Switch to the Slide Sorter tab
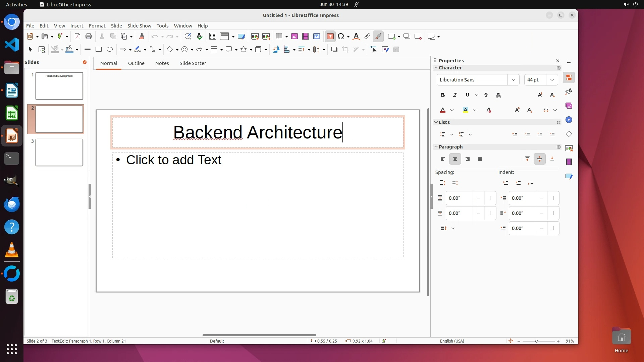The width and height of the screenshot is (644, 362). (193, 63)
